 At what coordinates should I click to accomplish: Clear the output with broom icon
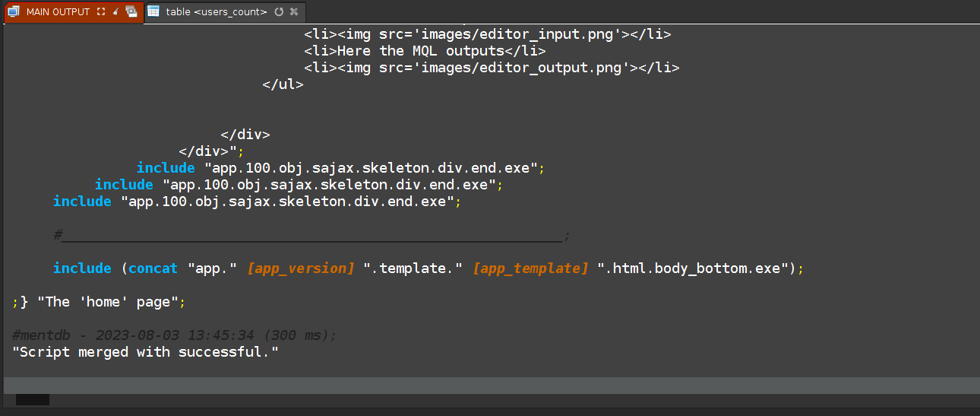(115, 11)
